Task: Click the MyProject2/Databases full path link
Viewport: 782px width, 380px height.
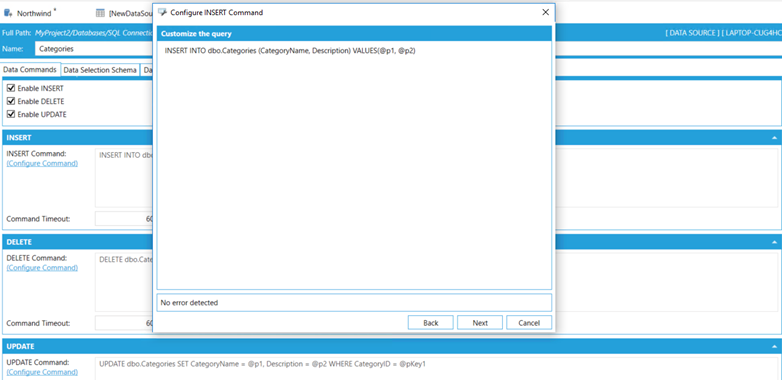Action: (x=93, y=33)
